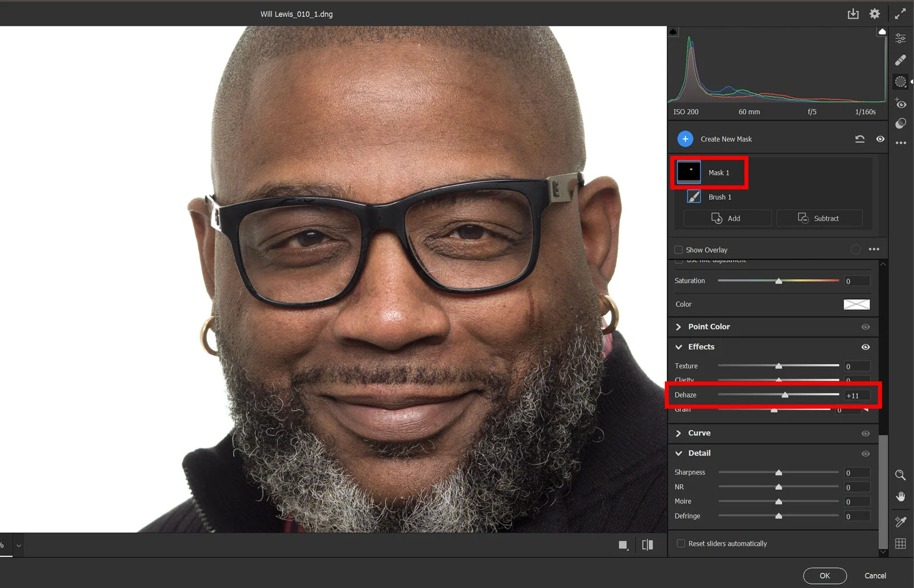Viewport: 914px width, 588px height.
Task: Select the Healing tool in right toolbar
Action: pyautogui.click(x=900, y=60)
